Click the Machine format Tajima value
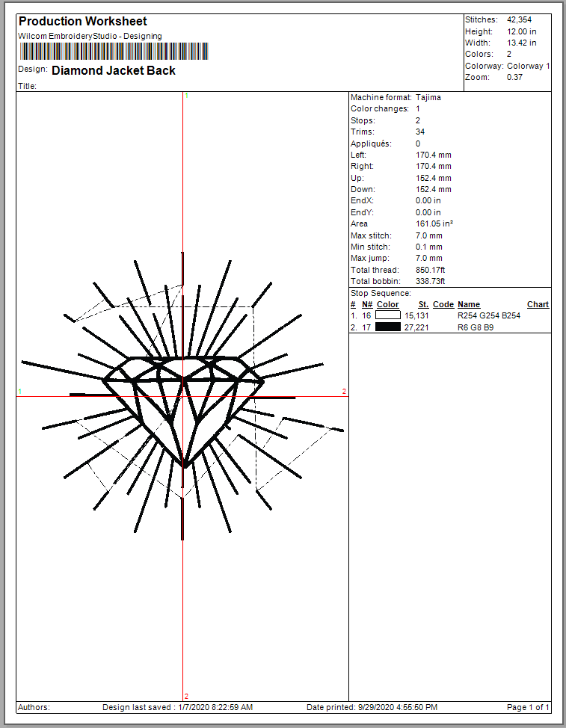This screenshot has width=566, height=728. pyautogui.click(x=428, y=98)
